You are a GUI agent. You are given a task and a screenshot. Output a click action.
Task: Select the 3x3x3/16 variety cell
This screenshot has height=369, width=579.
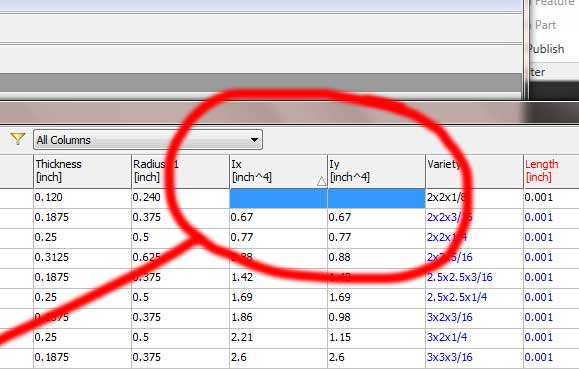[x=474, y=358]
